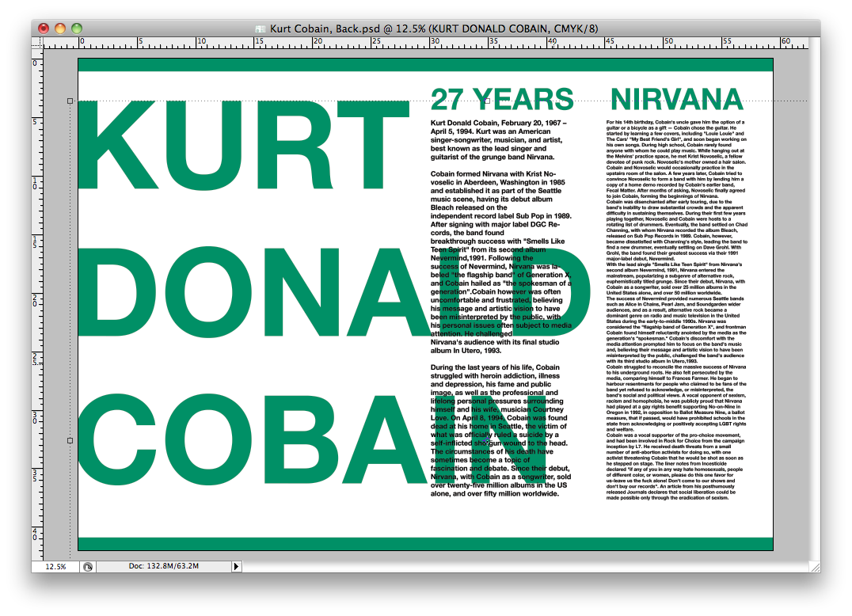Click the status bar icon beside the zoom field
This screenshot has height=616, width=852.
pos(87,567)
